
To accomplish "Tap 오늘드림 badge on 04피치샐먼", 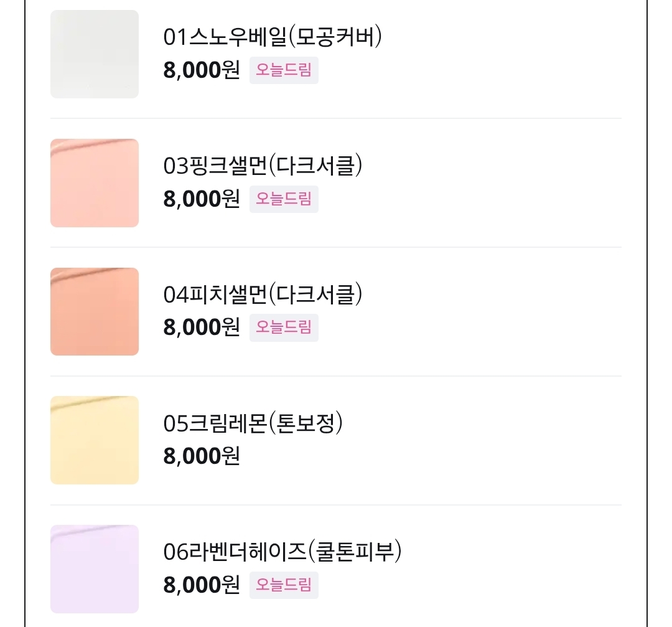I will pos(284,328).
